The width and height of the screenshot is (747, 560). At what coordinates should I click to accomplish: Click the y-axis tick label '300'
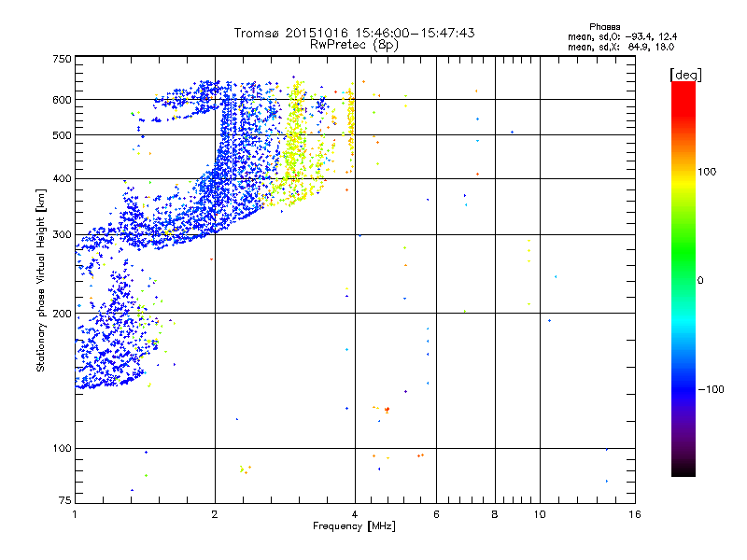[x=62, y=234]
